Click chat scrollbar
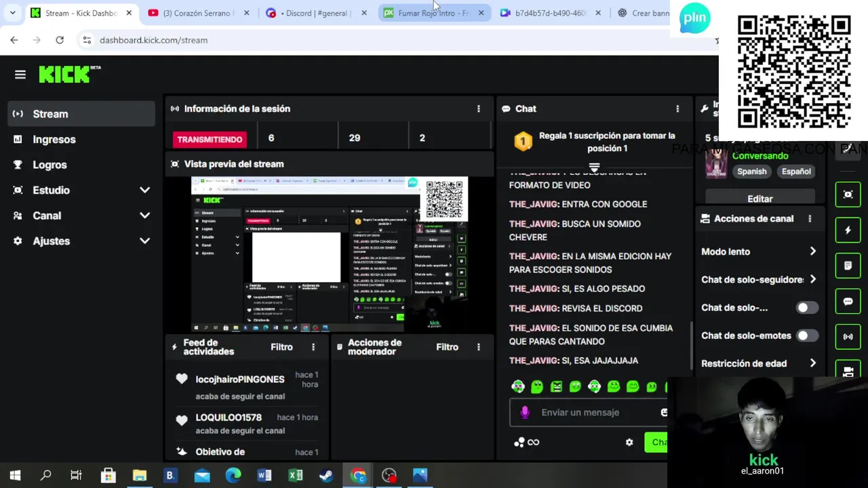Viewport: 868px width, 488px height. 691,346
